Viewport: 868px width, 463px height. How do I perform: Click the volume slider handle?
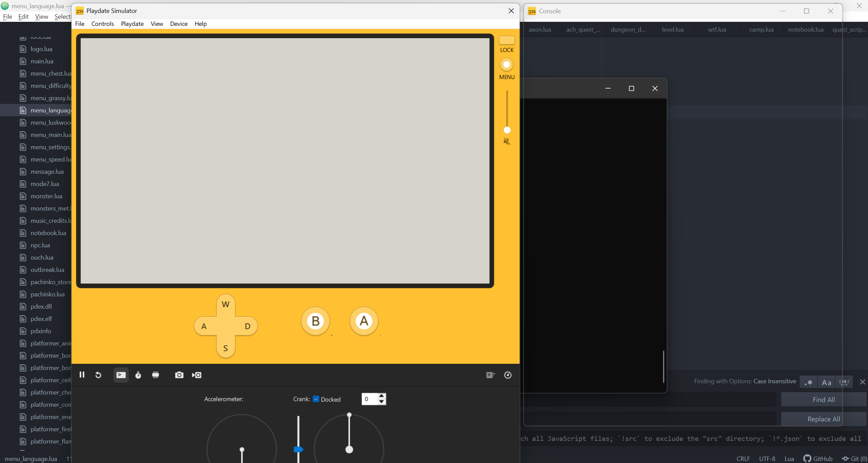tap(507, 130)
